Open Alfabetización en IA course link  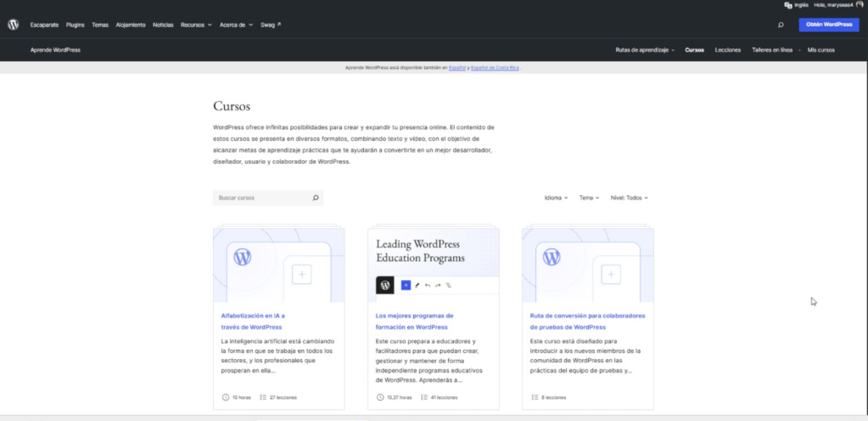pyautogui.click(x=253, y=322)
